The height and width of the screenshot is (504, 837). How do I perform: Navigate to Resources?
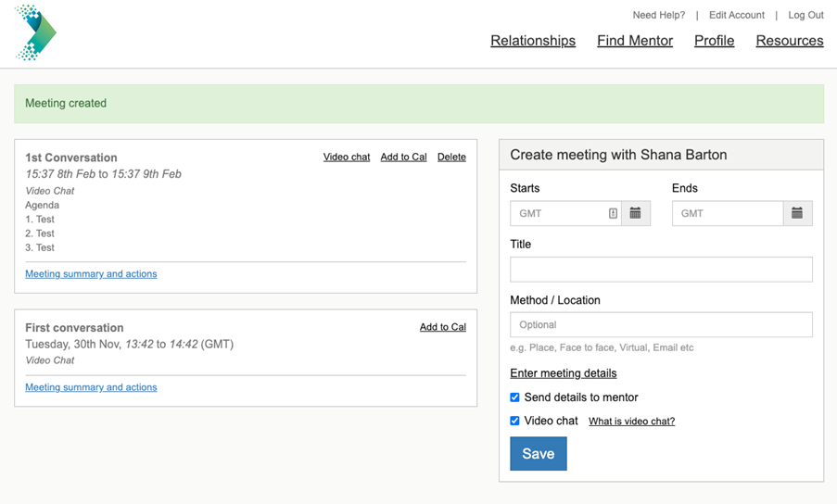click(790, 41)
